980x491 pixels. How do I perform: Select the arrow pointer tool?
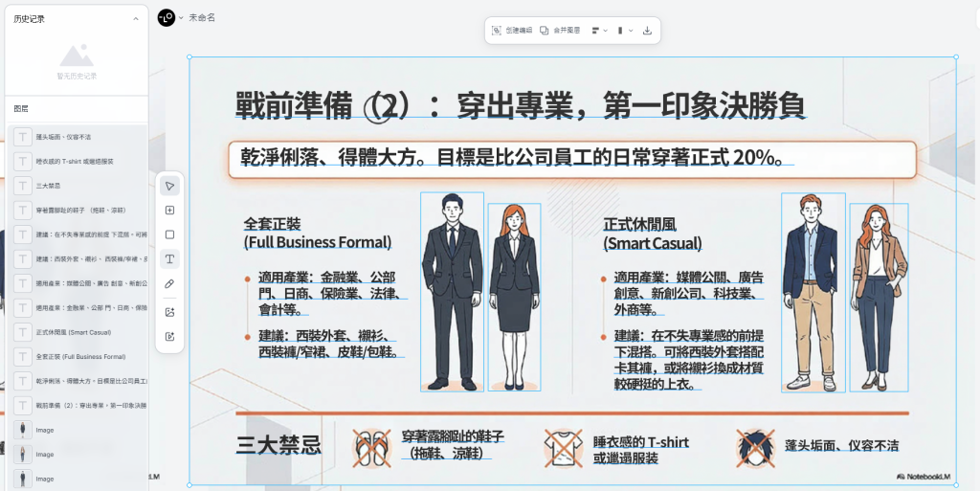tap(169, 186)
